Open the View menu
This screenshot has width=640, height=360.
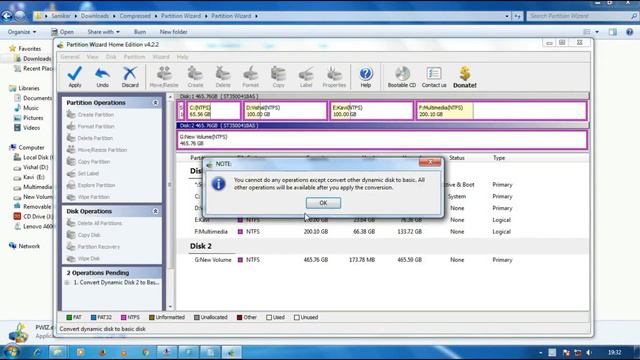(92, 57)
